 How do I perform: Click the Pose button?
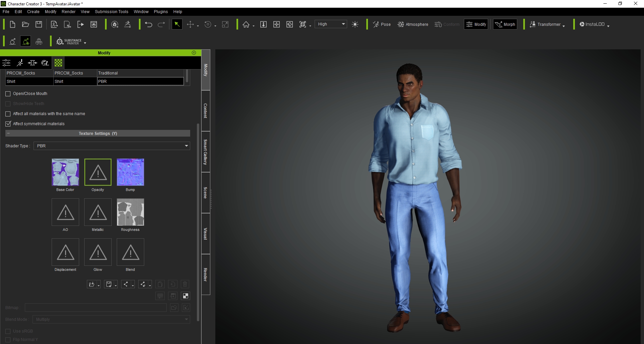pos(382,24)
